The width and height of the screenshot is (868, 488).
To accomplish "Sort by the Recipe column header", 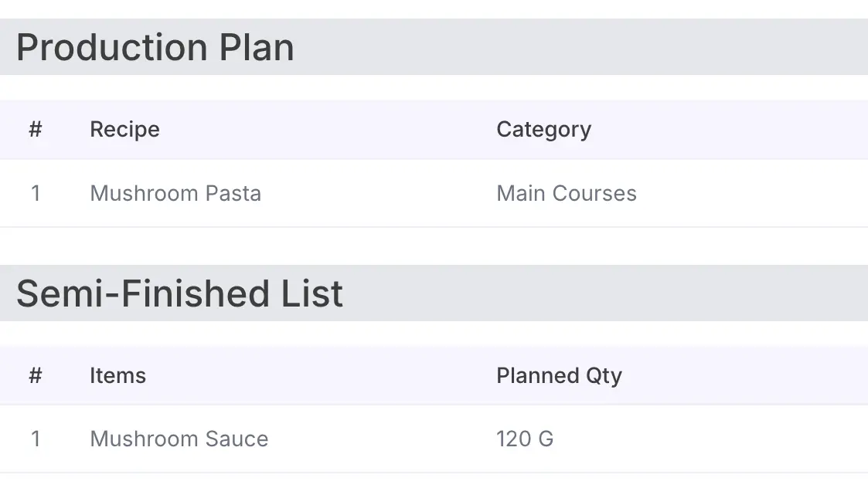I will pos(124,130).
